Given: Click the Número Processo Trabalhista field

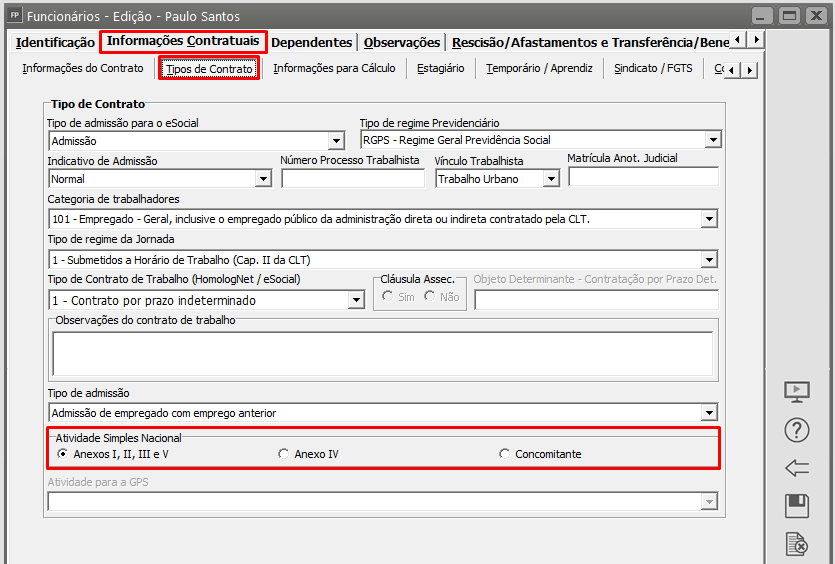Looking at the screenshot, I should pyautogui.click(x=354, y=179).
